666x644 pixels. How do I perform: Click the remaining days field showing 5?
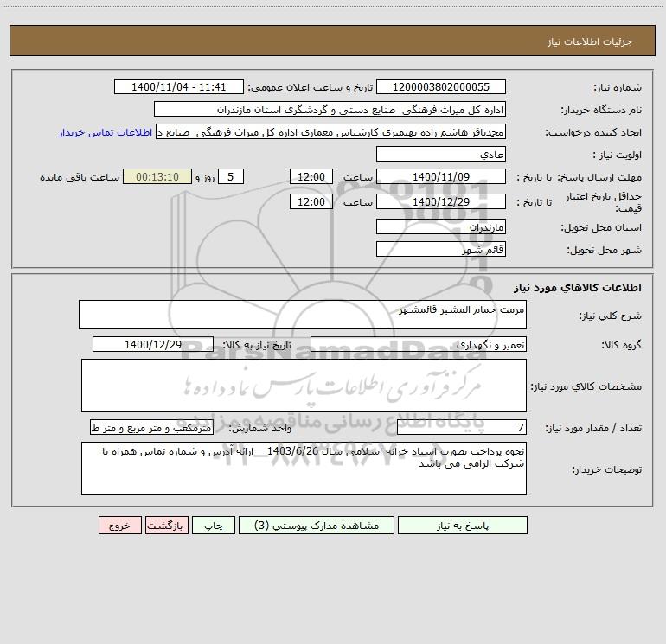tap(231, 176)
